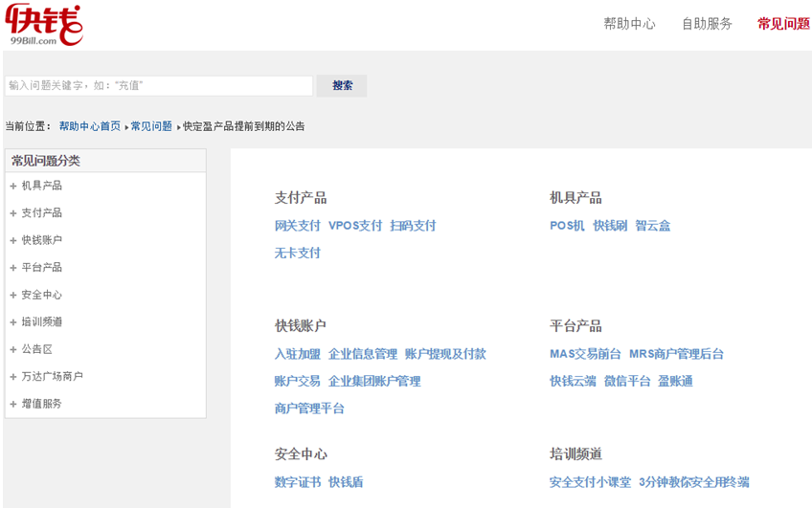Open the 账户交易 link
Screen dimensions: 812x508
point(298,382)
